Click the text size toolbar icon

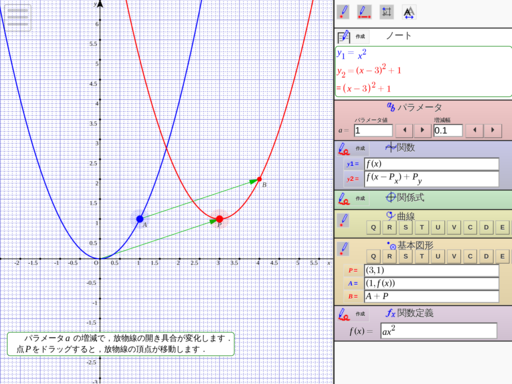[409, 12]
